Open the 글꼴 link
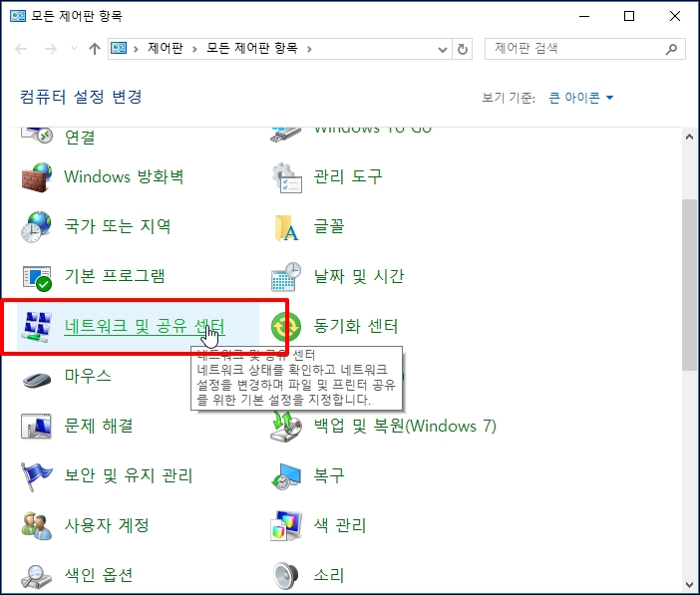The width and height of the screenshot is (700, 595). coord(329,227)
